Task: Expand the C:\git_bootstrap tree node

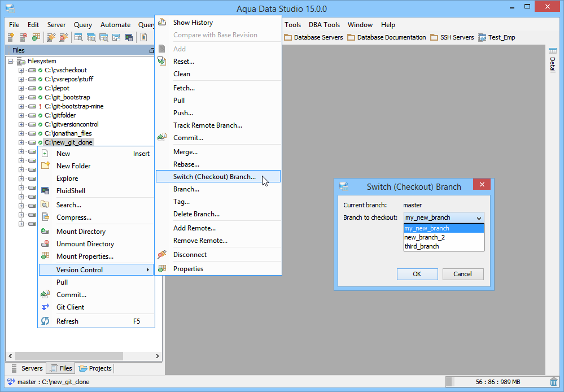Action: [x=21, y=97]
